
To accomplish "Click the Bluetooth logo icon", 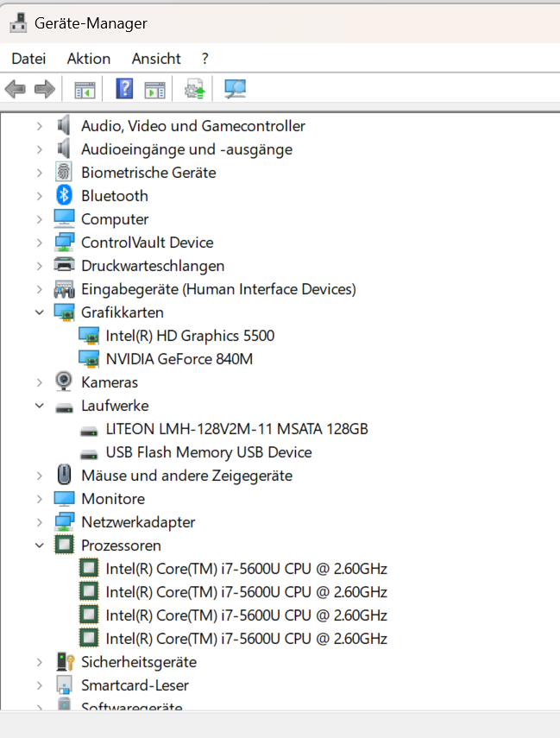I will pyautogui.click(x=64, y=195).
